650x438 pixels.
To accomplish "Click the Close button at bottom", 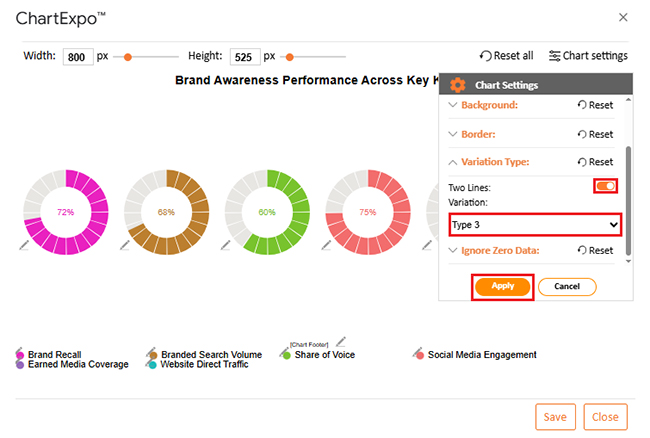I will pyautogui.click(x=605, y=417).
